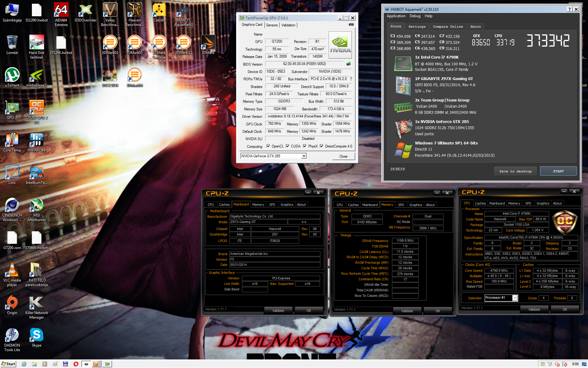Launch the Core Temp desktop shortcut
This screenshot has height=368, width=588.
12,143
